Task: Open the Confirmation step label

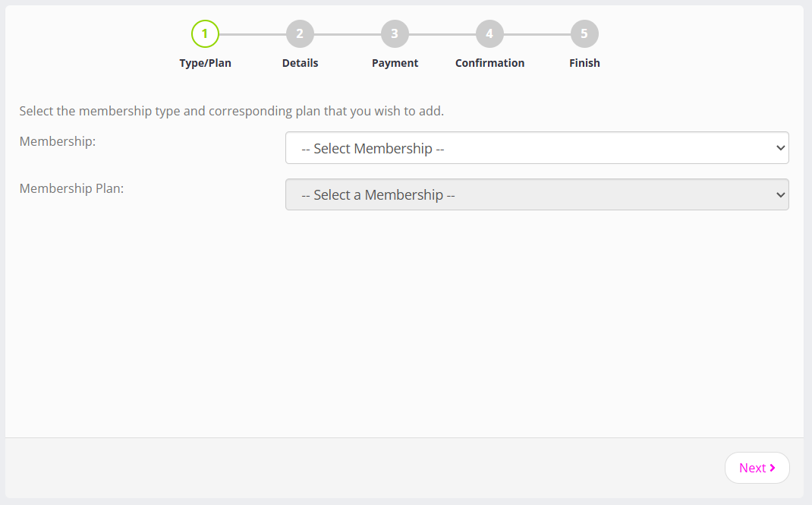Action: tap(489, 63)
